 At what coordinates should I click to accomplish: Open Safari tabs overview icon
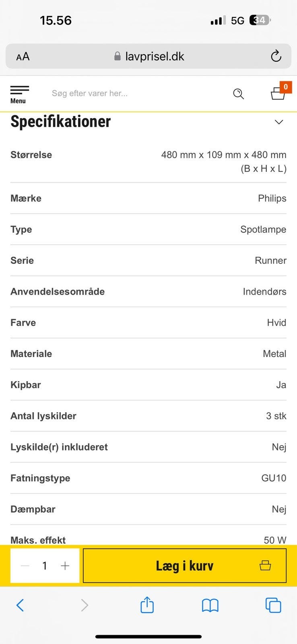273,605
